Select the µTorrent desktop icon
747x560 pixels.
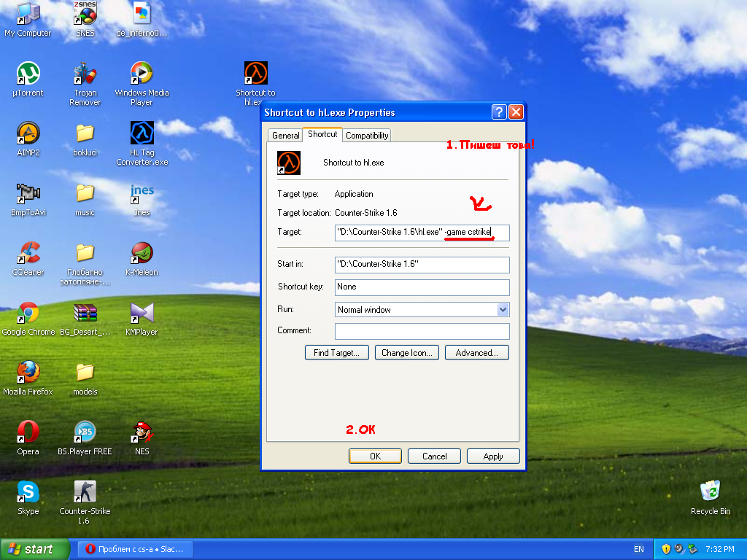tap(28, 79)
